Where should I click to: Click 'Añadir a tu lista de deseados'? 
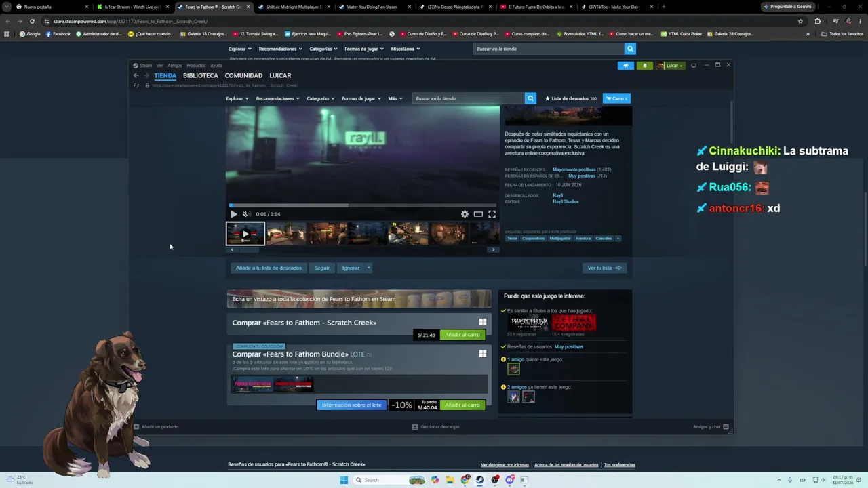269,268
